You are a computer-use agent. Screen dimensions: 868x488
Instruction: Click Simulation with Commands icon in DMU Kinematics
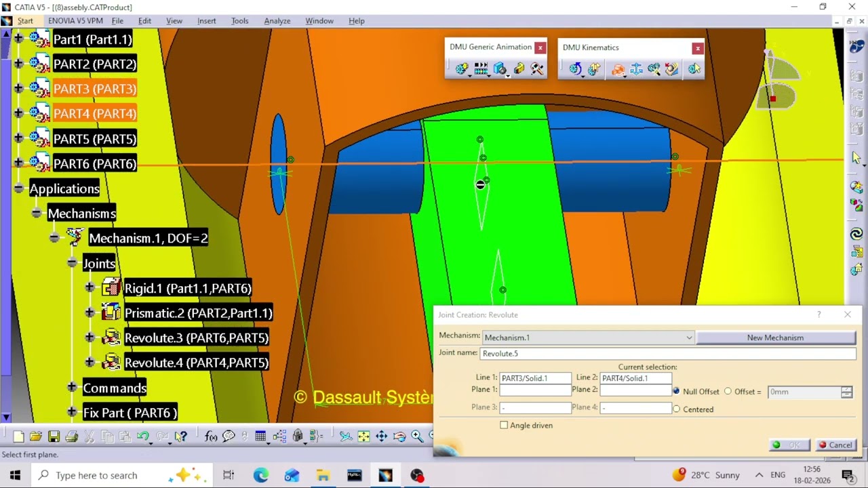[575, 68]
